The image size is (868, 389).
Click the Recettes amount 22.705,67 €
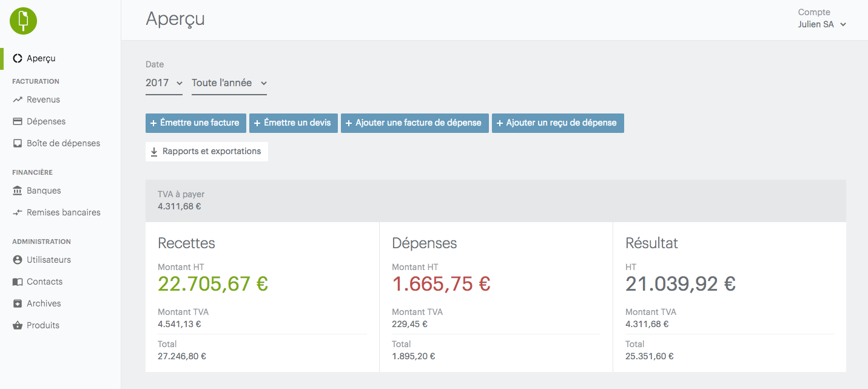click(213, 283)
